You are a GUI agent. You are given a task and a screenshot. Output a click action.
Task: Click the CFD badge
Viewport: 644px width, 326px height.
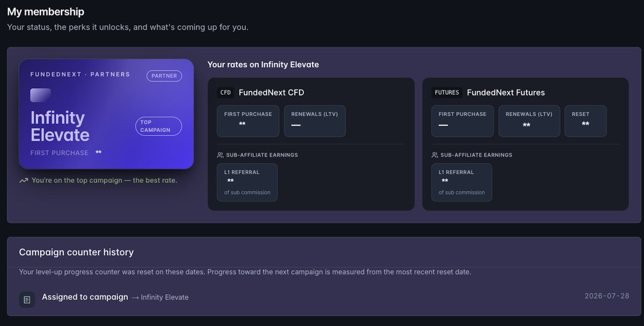point(225,93)
